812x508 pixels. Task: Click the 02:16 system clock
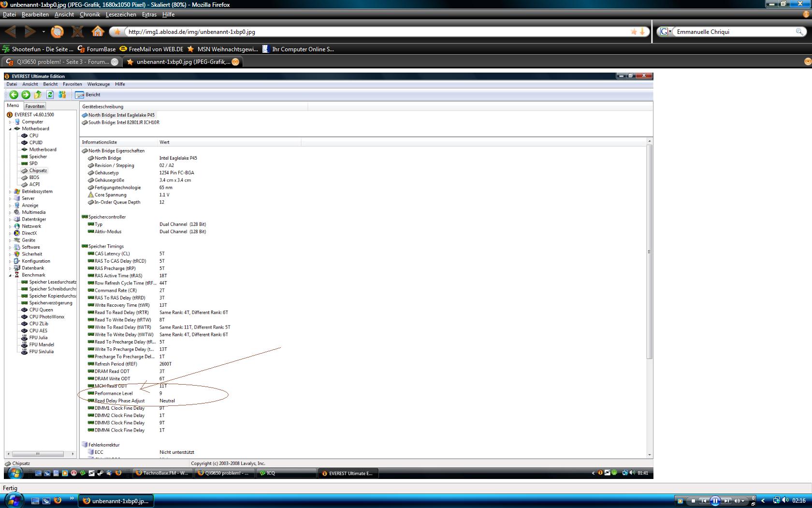[x=799, y=501]
